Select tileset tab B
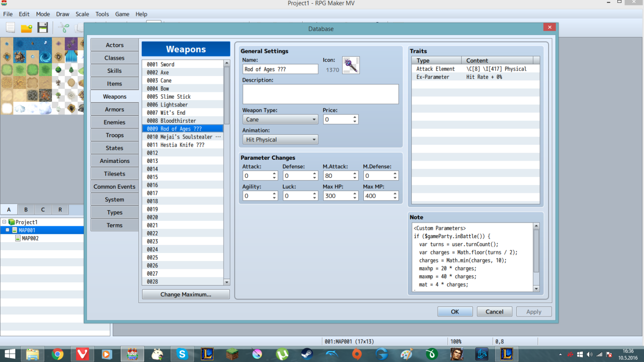Screen dimensions: 644x362 (26, 210)
